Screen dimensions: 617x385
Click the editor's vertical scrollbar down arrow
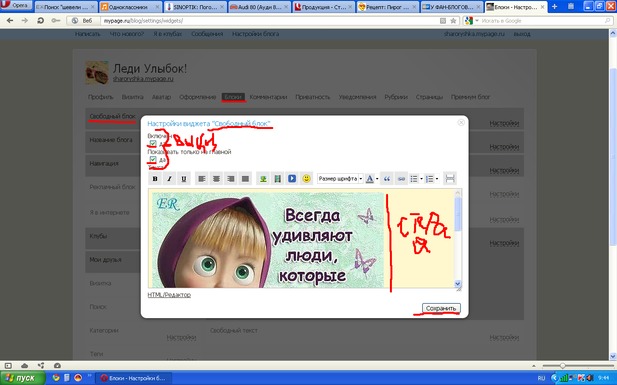[x=457, y=283]
